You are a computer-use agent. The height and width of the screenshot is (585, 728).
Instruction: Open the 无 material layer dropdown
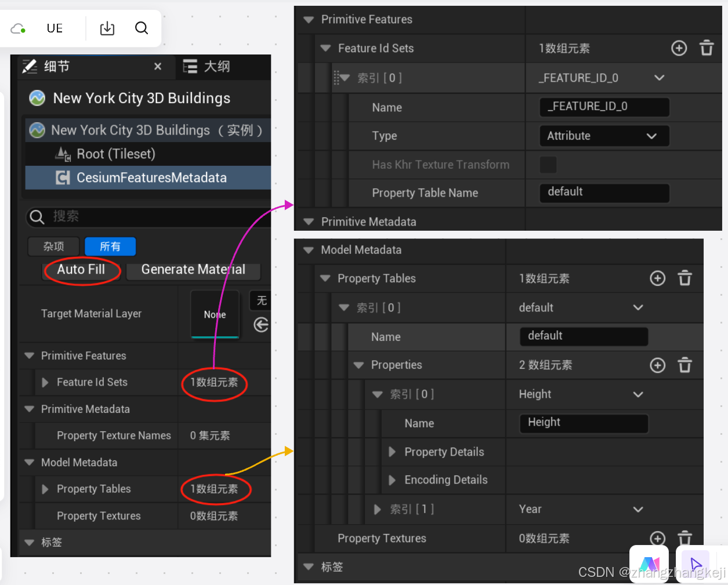(x=260, y=300)
